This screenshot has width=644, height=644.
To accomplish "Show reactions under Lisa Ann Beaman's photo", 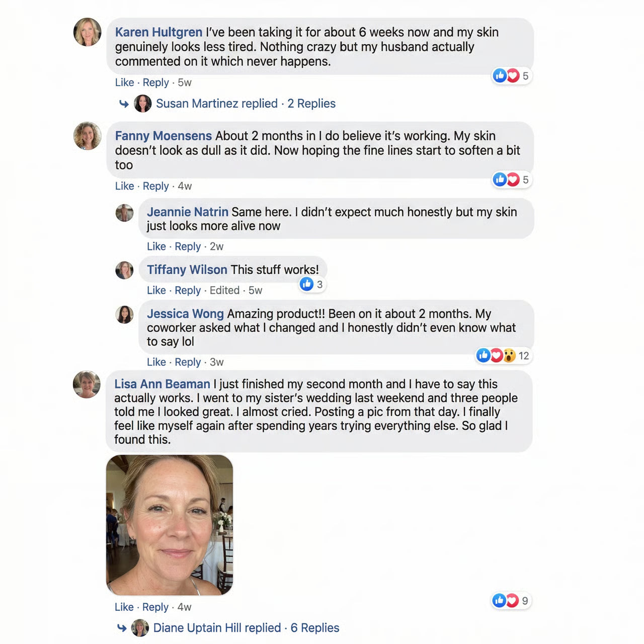I will [x=511, y=601].
